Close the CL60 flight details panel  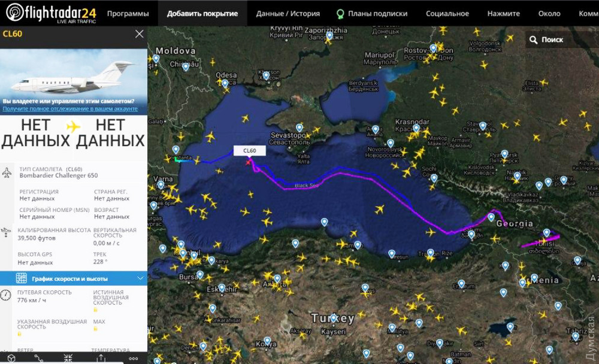139,34
